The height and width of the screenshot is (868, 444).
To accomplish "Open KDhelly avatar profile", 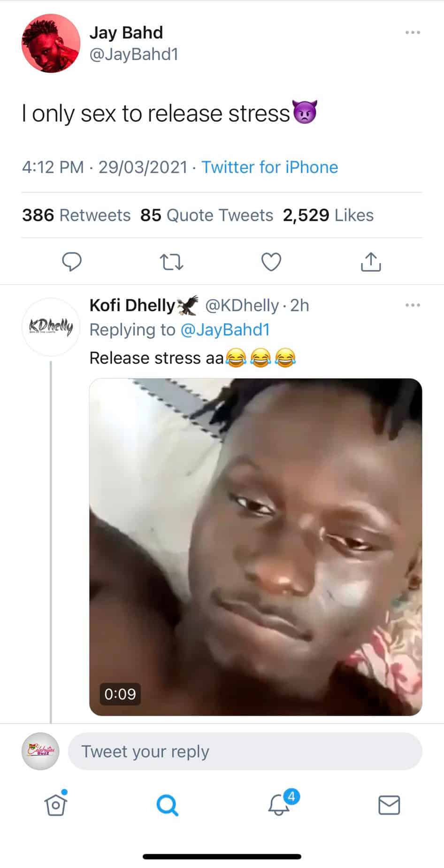I will coord(51,326).
